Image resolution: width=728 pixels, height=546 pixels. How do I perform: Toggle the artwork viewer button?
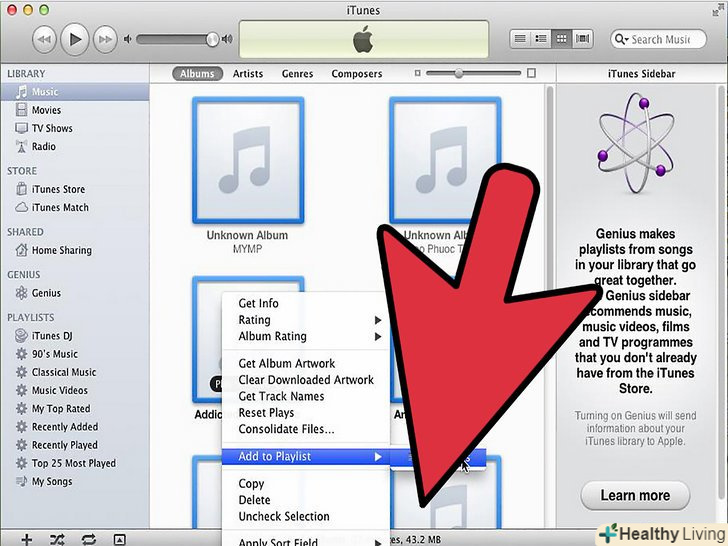point(119,539)
